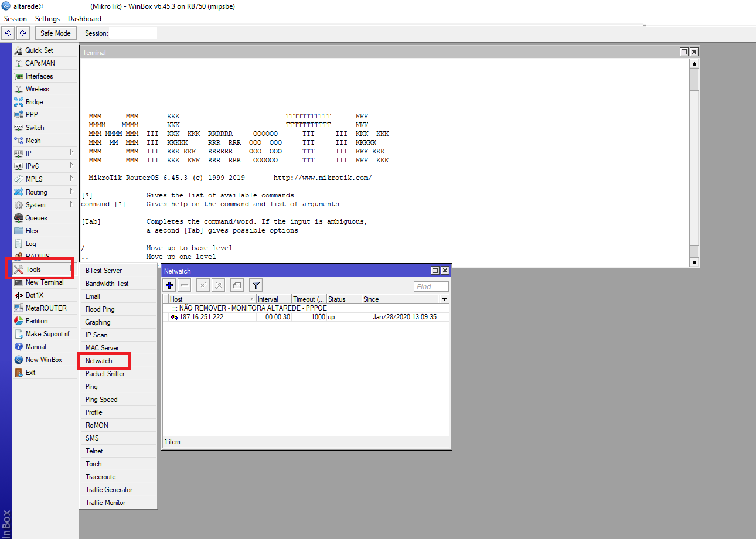Click Exit in sidebar
This screenshot has height=539, width=756.
point(45,373)
